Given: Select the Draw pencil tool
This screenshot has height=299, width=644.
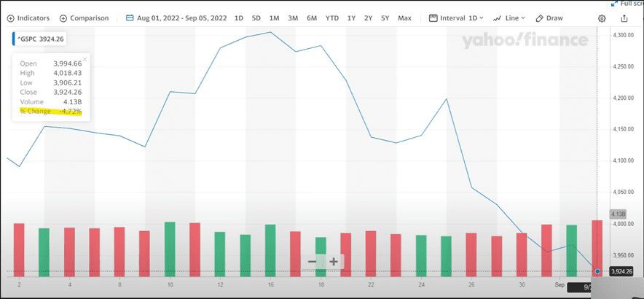Looking at the screenshot, I should [x=549, y=18].
